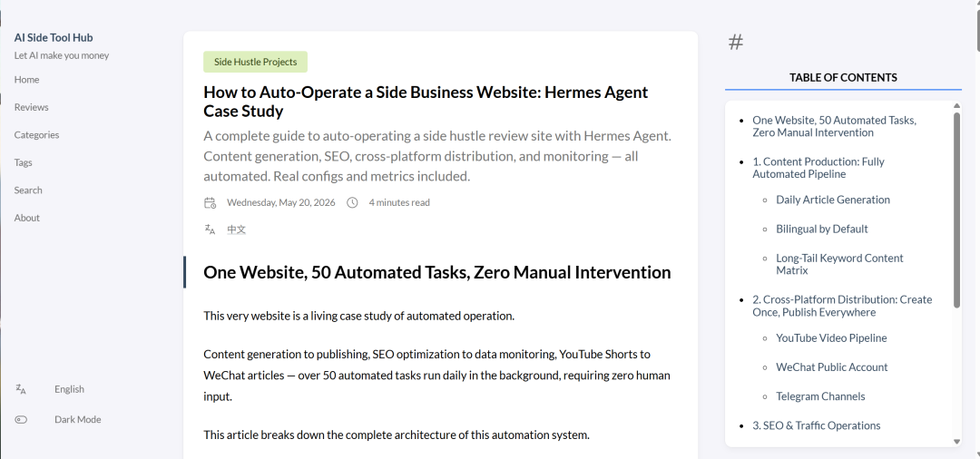Jump to Bilingual by Default section

[822, 229]
